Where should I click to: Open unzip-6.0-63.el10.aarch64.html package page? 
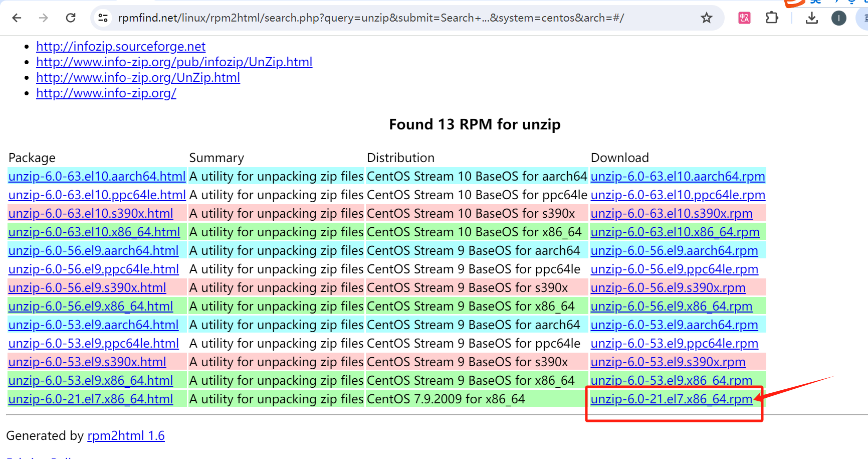97,176
